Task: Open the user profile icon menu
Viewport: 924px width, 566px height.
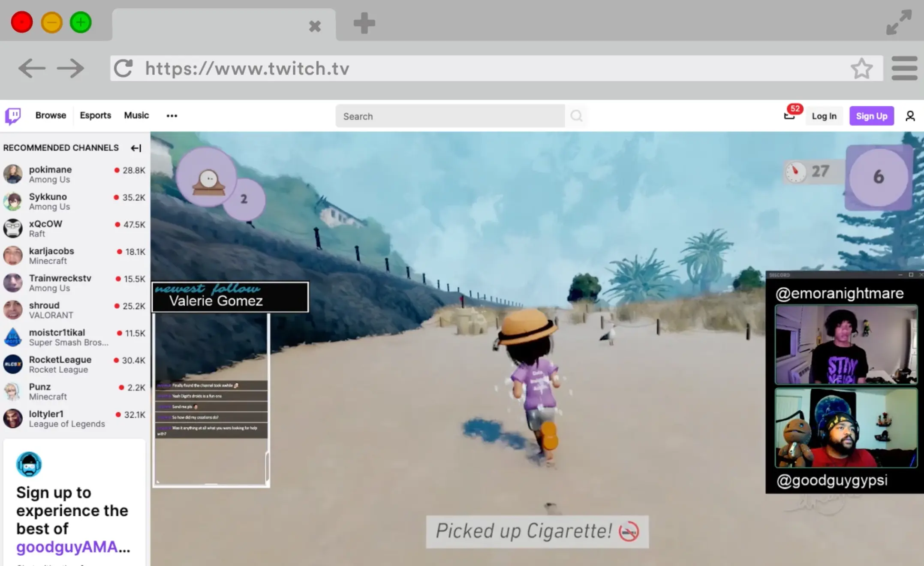Action: tap(910, 116)
